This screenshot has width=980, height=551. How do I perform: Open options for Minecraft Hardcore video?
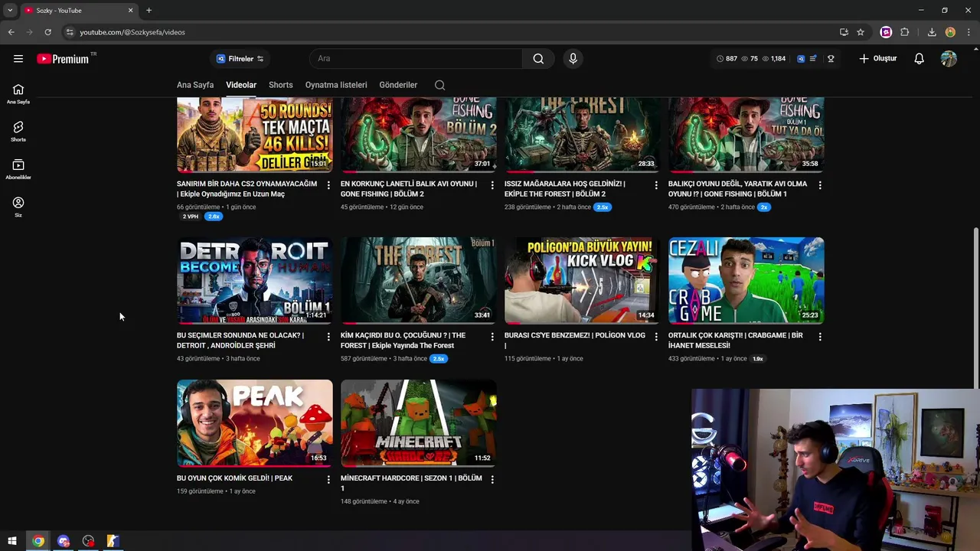492,479
